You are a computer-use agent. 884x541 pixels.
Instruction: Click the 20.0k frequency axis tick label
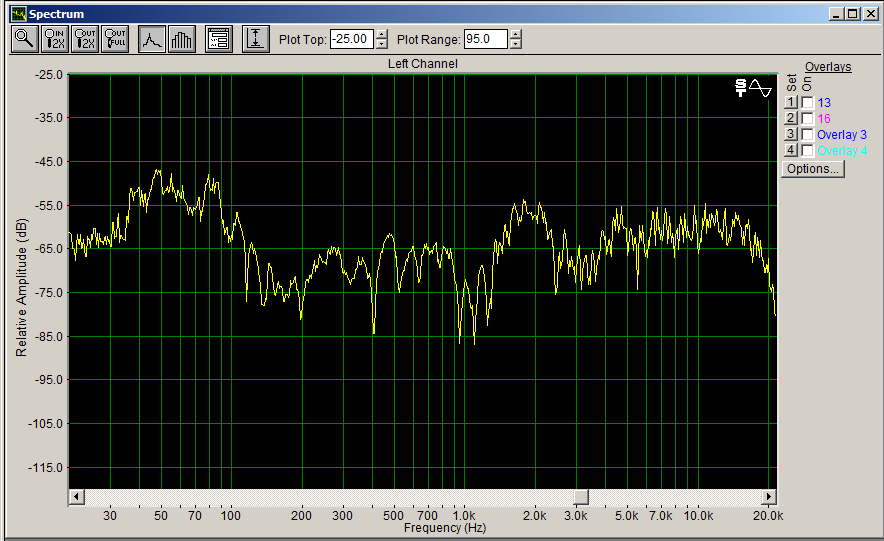[x=768, y=516]
